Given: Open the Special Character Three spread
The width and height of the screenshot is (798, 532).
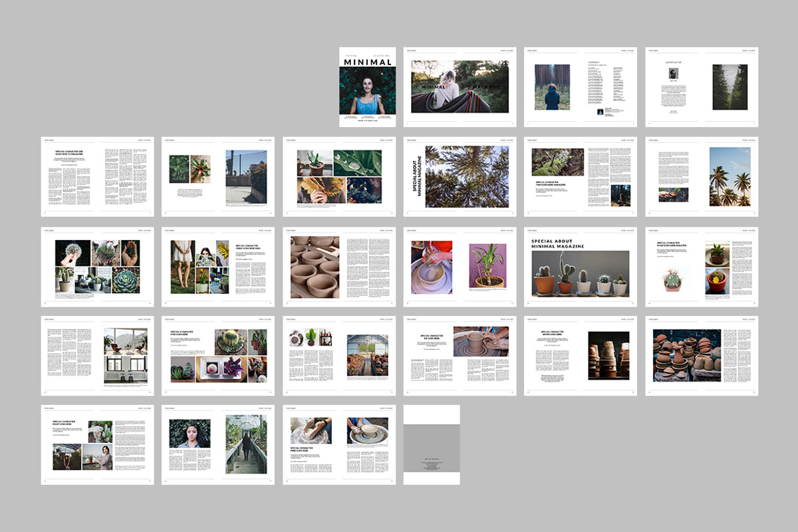Looking at the screenshot, I should click(x=218, y=266).
